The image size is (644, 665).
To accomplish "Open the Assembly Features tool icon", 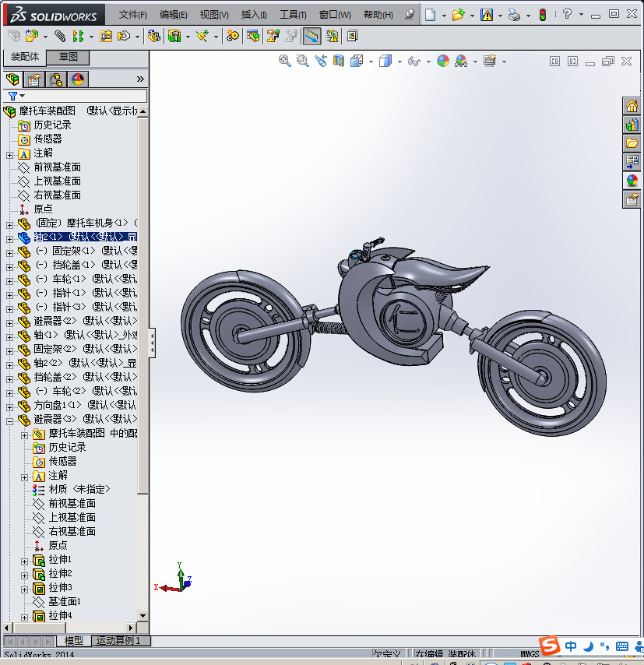I will (x=174, y=36).
